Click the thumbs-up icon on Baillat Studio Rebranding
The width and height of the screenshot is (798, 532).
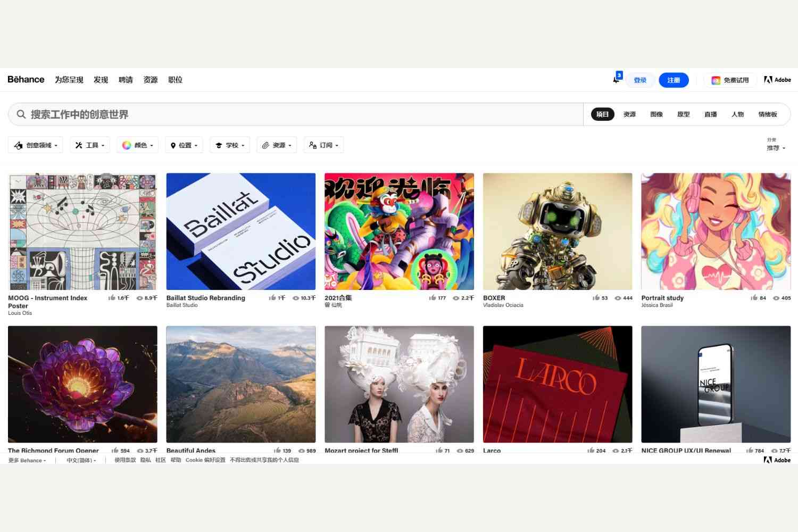(x=271, y=298)
